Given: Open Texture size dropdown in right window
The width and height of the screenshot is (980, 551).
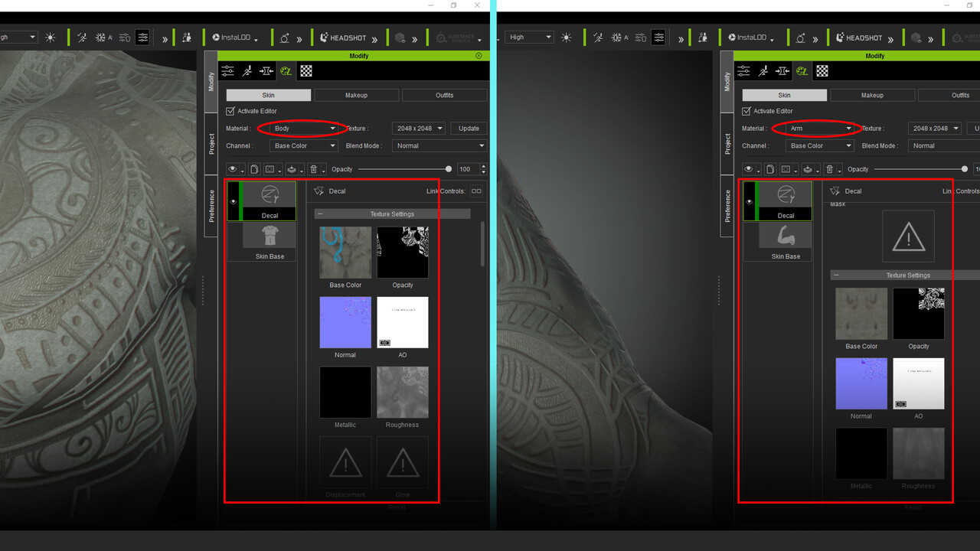Looking at the screenshot, I should pyautogui.click(x=936, y=129).
